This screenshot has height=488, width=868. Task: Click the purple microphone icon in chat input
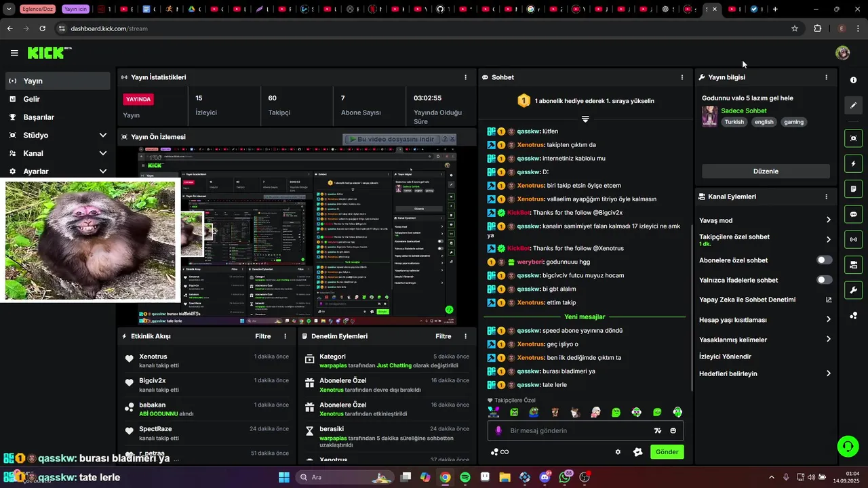498,430
